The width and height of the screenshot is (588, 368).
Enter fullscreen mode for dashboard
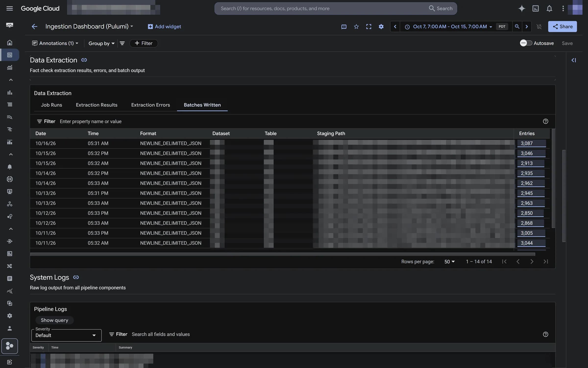coord(368,26)
